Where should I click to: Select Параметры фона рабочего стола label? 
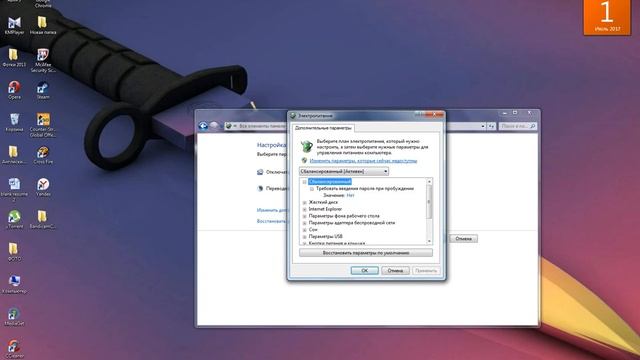click(344, 216)
